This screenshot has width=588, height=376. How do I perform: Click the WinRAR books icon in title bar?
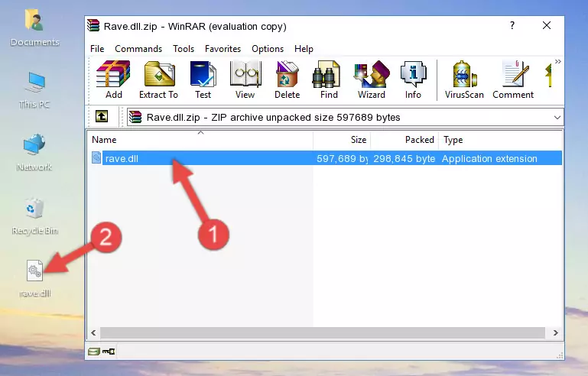pos(93,25)
